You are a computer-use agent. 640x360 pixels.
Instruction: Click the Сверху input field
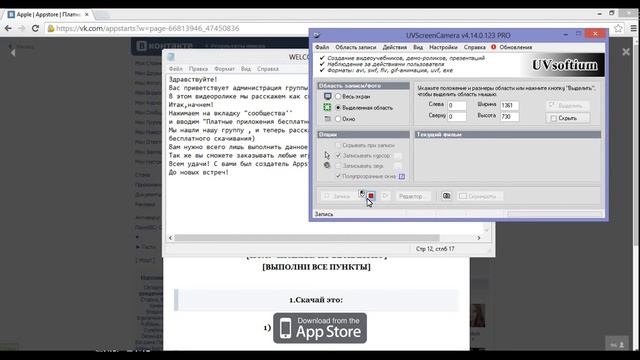tap(457, 117)
